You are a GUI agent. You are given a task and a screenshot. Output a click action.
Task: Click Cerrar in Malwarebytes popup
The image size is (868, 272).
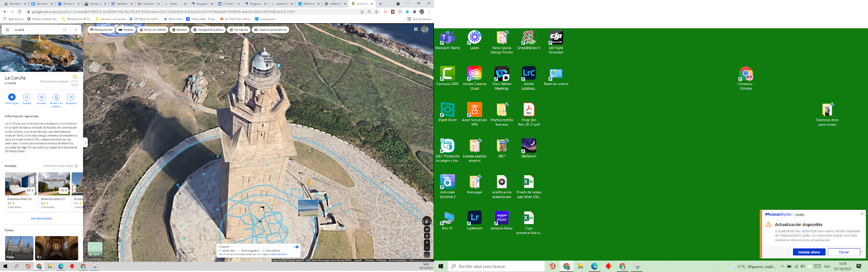(844, 252)
